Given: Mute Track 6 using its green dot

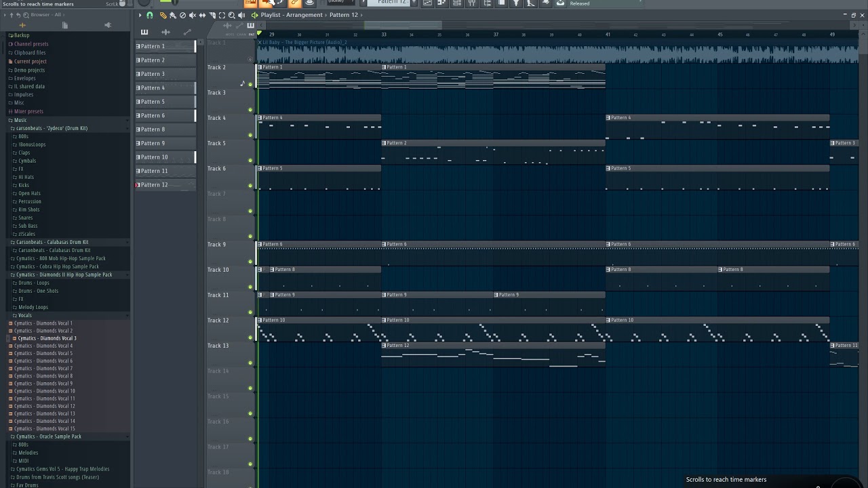Looking at the screenshot, I should pos(250,186).
